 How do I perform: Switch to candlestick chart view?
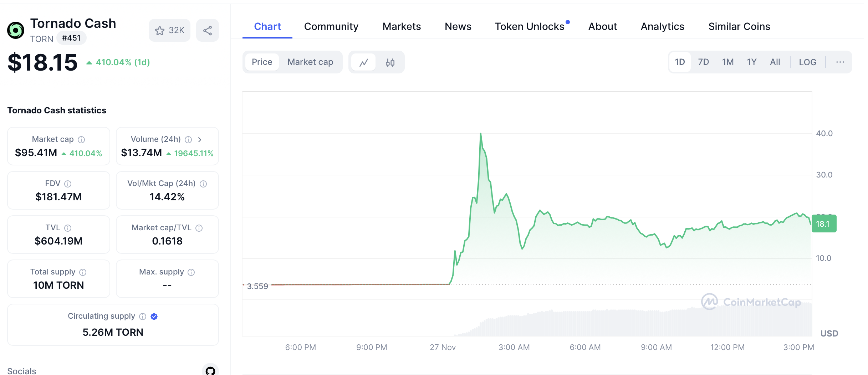(x=390, y=62)
